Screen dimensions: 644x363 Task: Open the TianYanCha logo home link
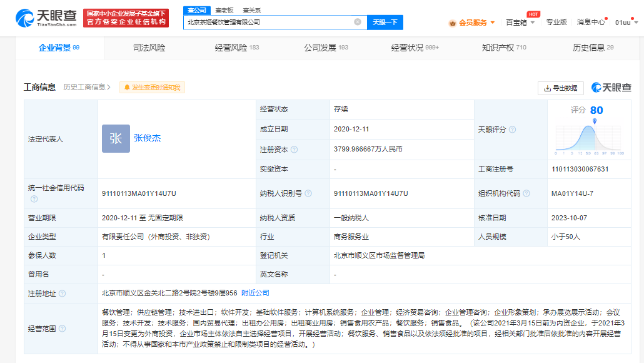46,18
